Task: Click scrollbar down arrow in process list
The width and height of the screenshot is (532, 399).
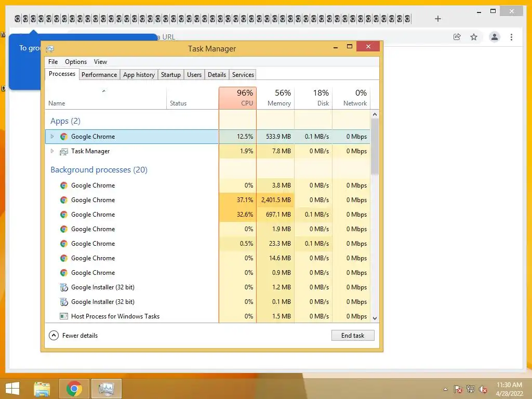Action: tap(375, 318)
